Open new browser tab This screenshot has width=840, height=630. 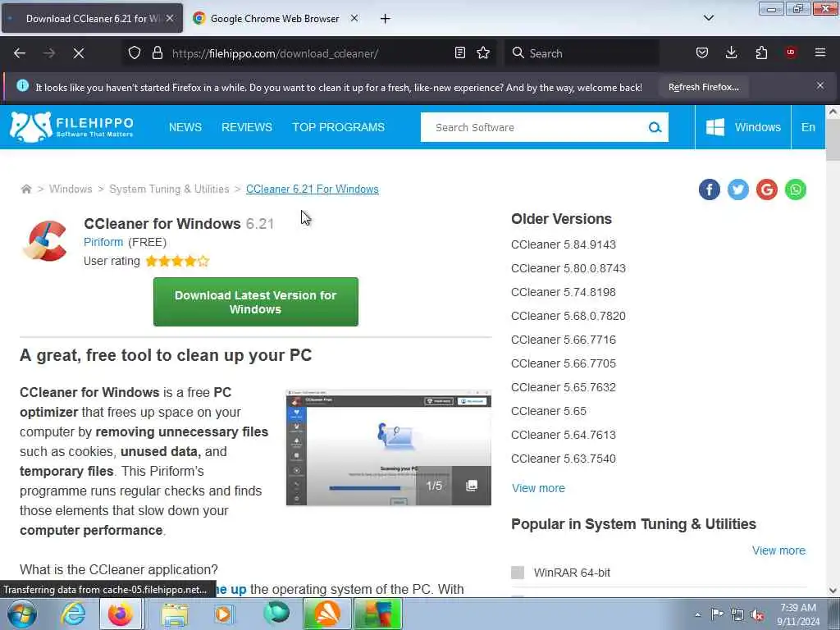click(385, 19)
